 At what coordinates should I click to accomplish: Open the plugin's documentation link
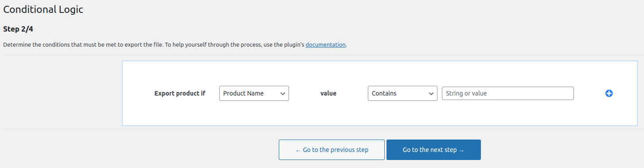(325, 45)
